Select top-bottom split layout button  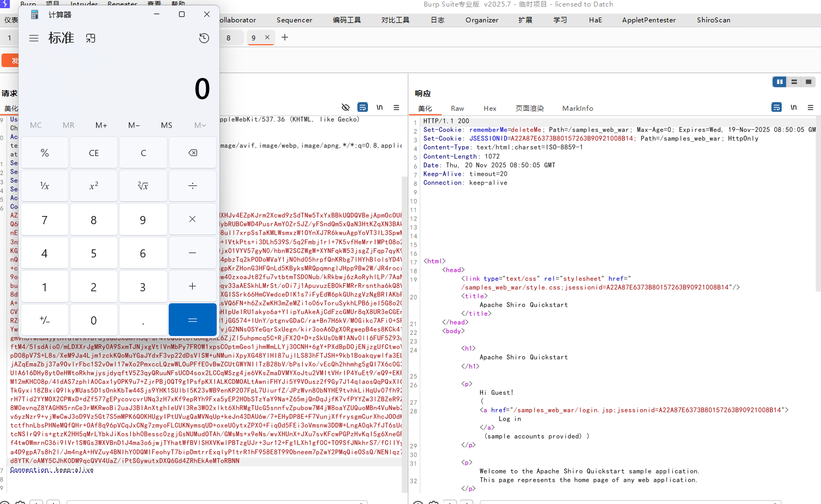tap(794, 82)
